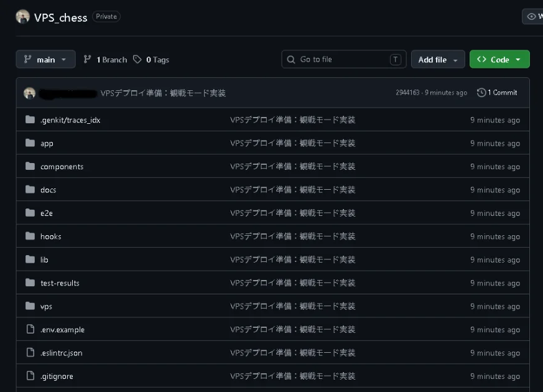Click the T keyboard shortcut badge in file search
This screenshot has width=543, height=392.
[396, 60]
